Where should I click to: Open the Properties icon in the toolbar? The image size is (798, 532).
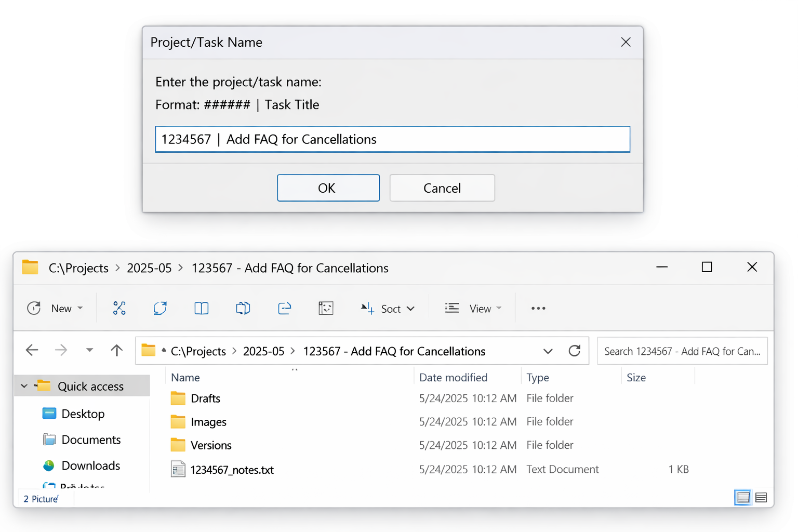point(326,308)
